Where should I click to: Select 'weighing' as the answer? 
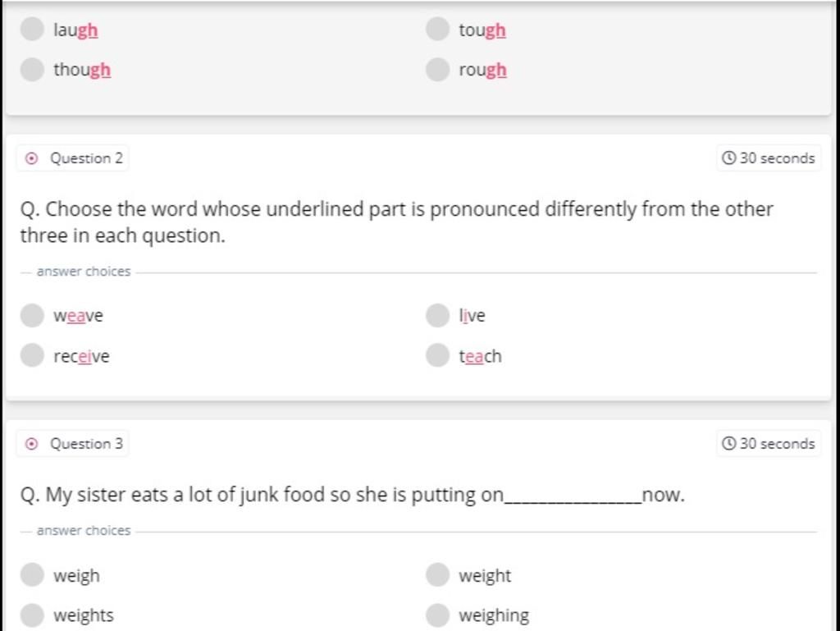point(437,615)
